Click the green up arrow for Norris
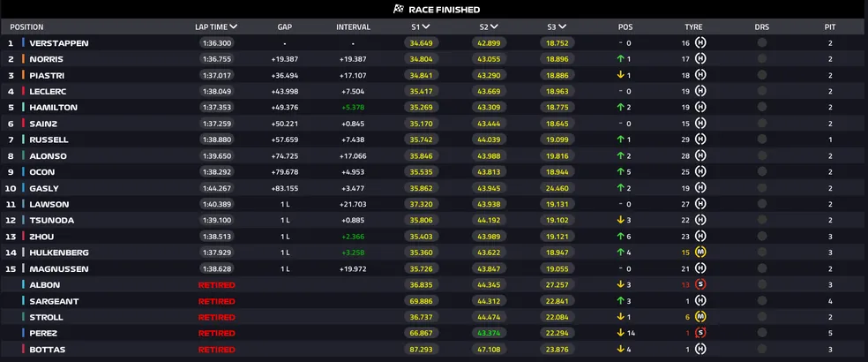 (621, 58)
